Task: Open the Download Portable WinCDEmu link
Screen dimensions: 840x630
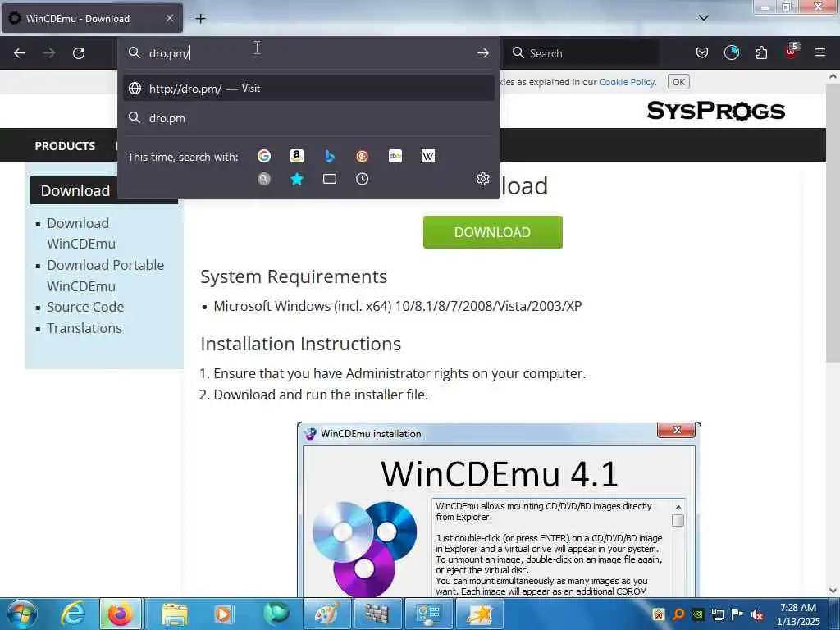Action: (x=105, y=276)
